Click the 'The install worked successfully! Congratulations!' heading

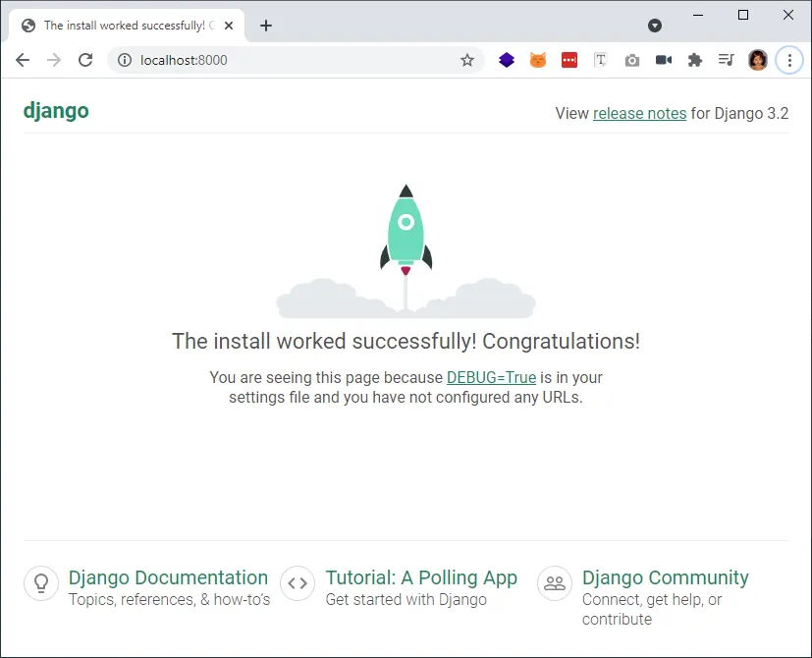406,341
